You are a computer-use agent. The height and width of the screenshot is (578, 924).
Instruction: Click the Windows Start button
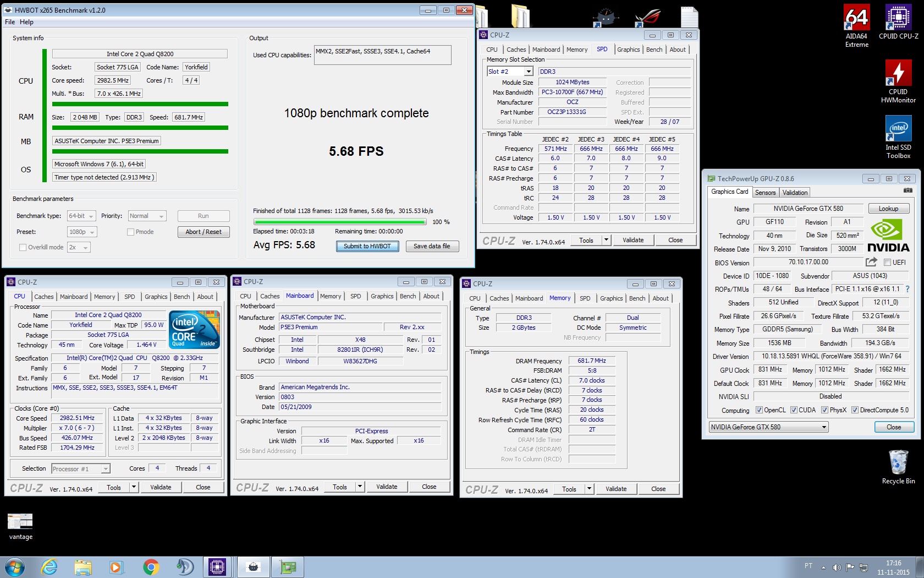click(x=15, y=567)
